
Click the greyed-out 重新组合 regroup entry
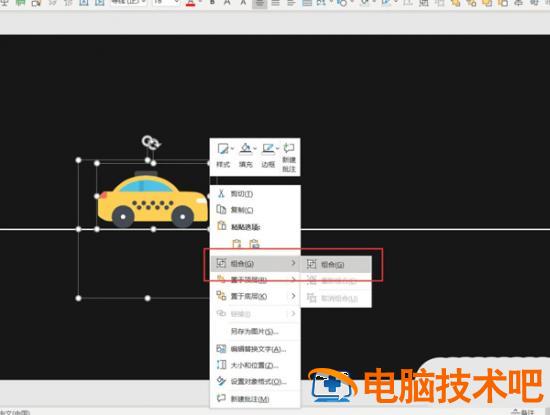coord(336,281)
